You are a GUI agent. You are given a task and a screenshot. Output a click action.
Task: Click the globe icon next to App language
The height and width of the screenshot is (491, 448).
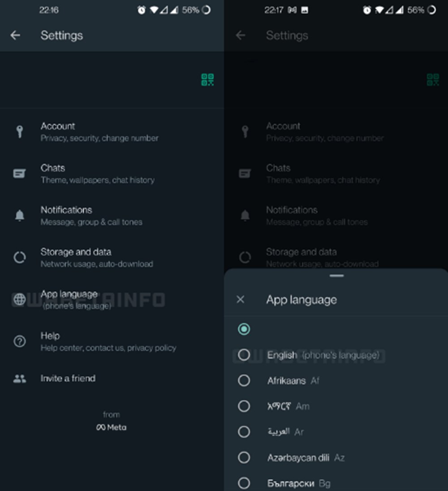click(19, 299)
